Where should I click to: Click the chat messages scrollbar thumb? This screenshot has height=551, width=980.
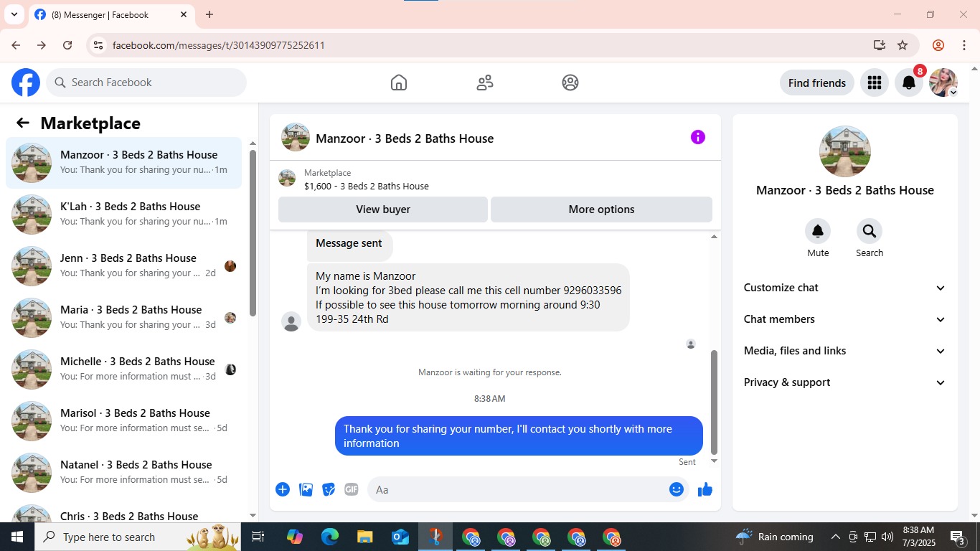[714, 402]
